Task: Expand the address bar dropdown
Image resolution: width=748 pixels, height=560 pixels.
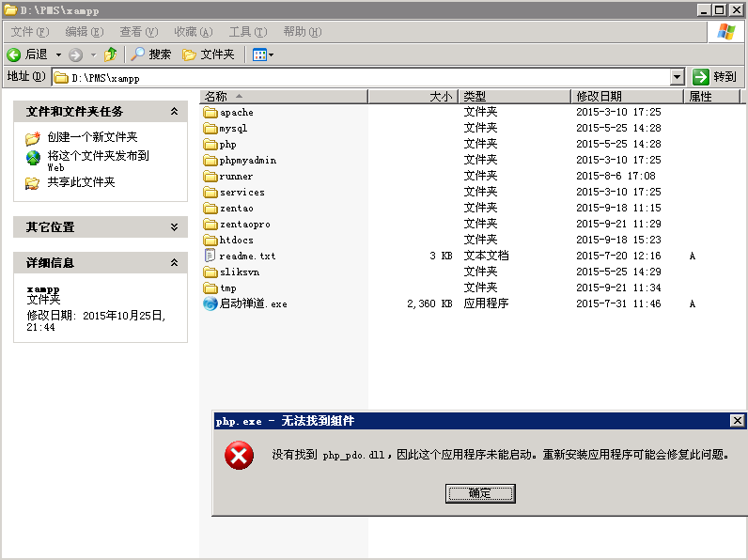Action: [x=677, y=77]
